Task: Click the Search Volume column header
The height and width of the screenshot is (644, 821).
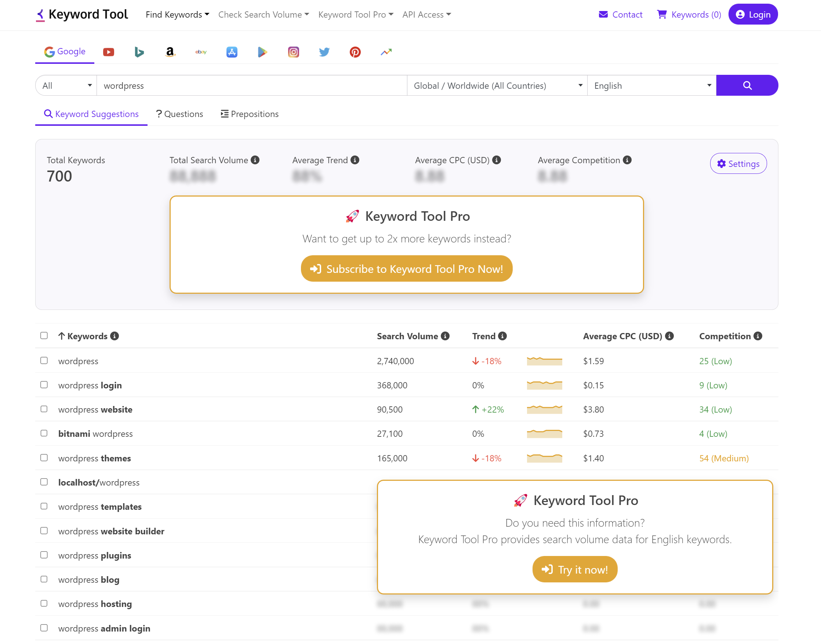Action: pyautogui.click(x=407, y=336)
